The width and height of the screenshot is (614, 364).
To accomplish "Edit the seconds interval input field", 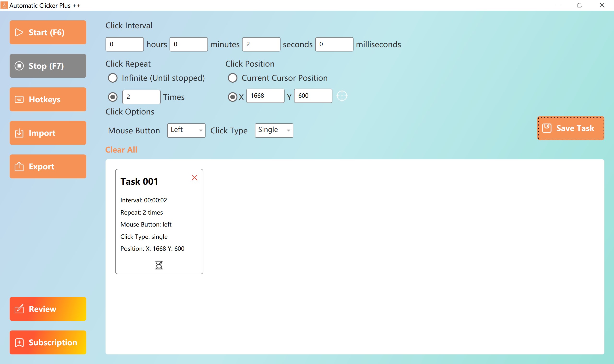I will 261,43.
